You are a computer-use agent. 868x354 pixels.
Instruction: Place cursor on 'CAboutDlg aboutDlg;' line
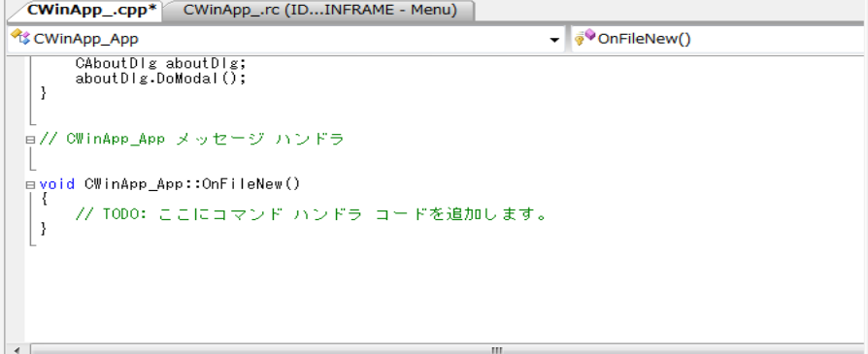(x=160, y=64)
